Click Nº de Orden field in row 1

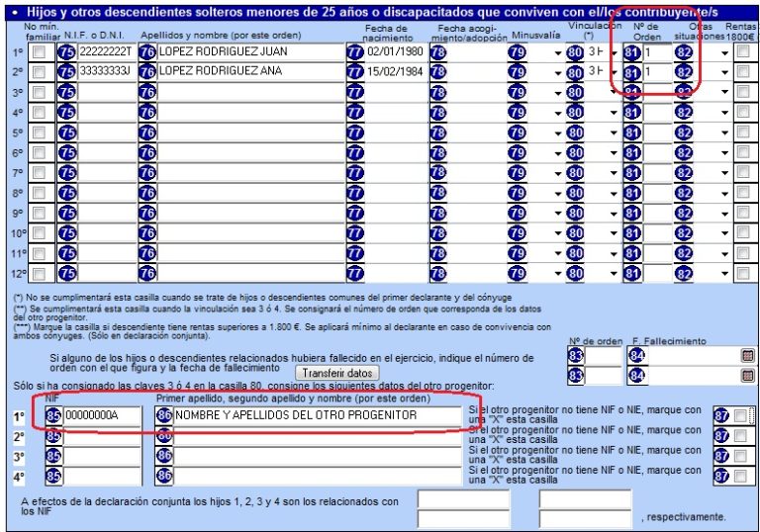click(x=656, y=51)
